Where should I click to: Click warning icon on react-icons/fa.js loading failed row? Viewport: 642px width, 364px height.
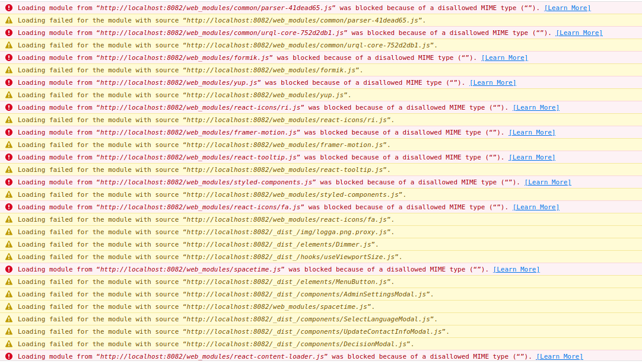coord(9,219)
